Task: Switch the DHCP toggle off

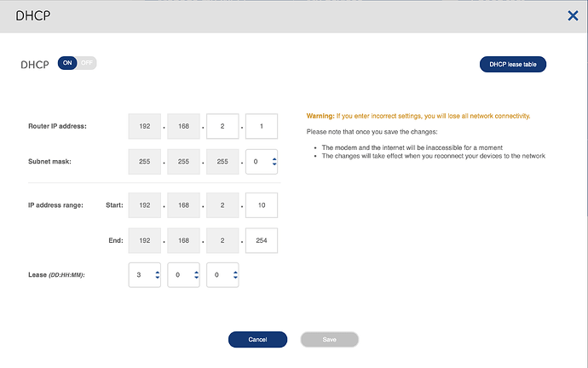Action: [87, 63]
